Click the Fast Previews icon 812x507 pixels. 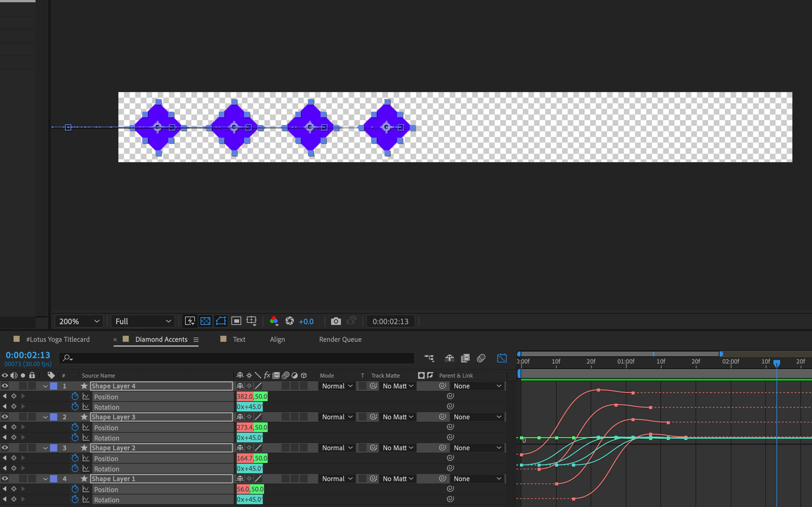190,321
